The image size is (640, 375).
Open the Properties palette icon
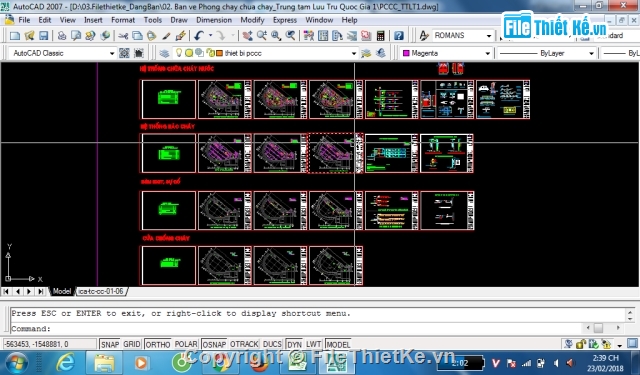(309, 36)
